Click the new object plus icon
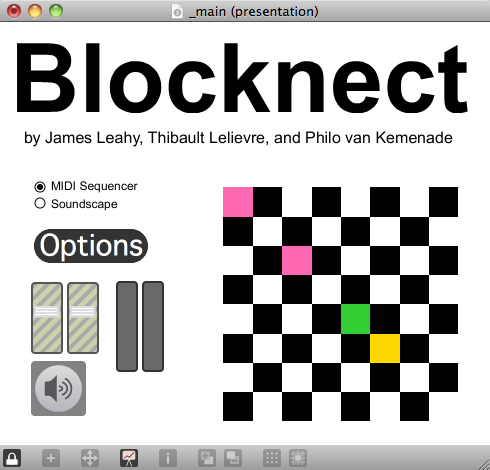Viewport: 490px width, 470px height. click(51, 458)
